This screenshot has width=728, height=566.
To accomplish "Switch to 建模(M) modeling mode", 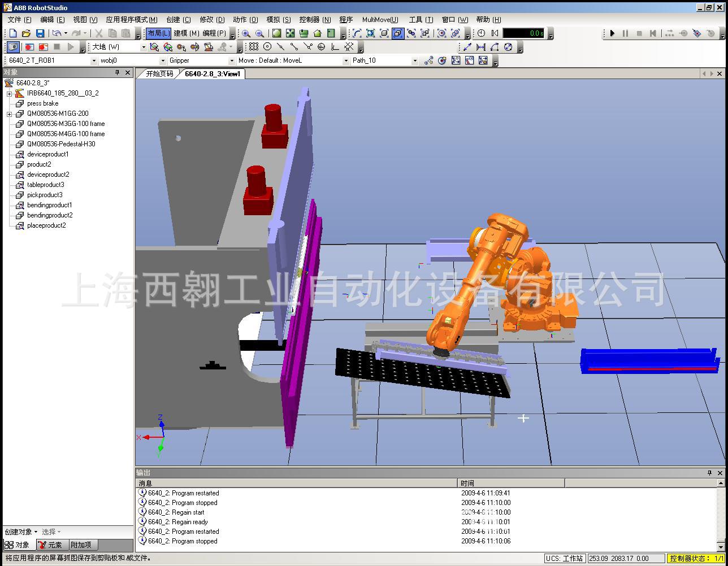I will (x=186, y=34).
